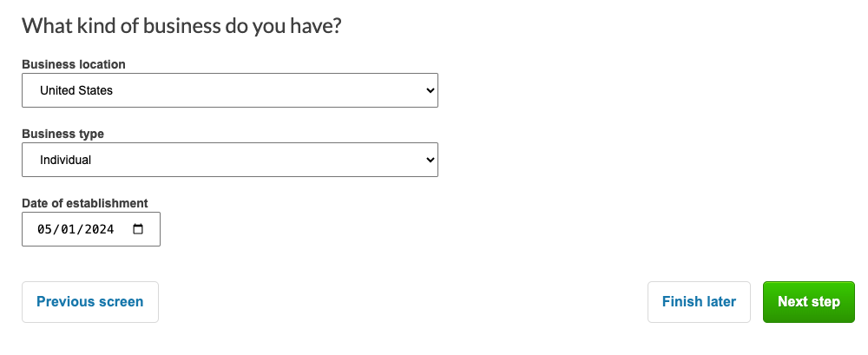The image size is (868, 355).
Task: Click the United States selected value text
Action: point(76,90)
